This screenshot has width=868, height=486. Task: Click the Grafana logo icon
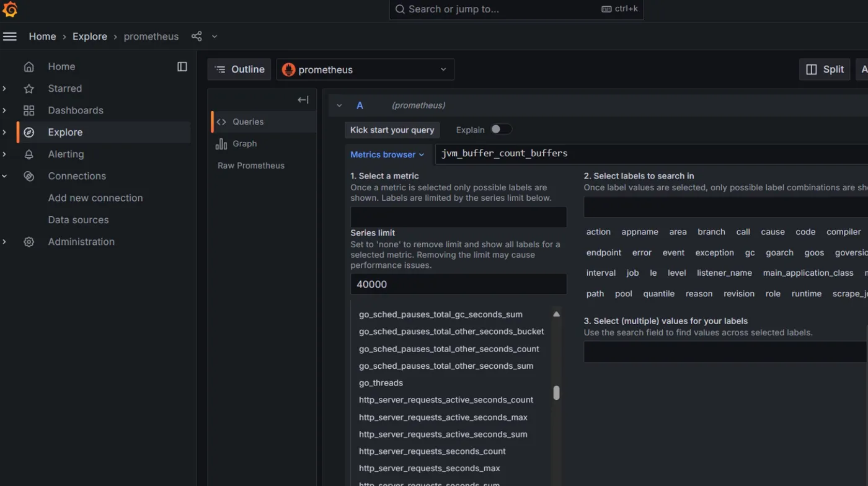(10, 9)
